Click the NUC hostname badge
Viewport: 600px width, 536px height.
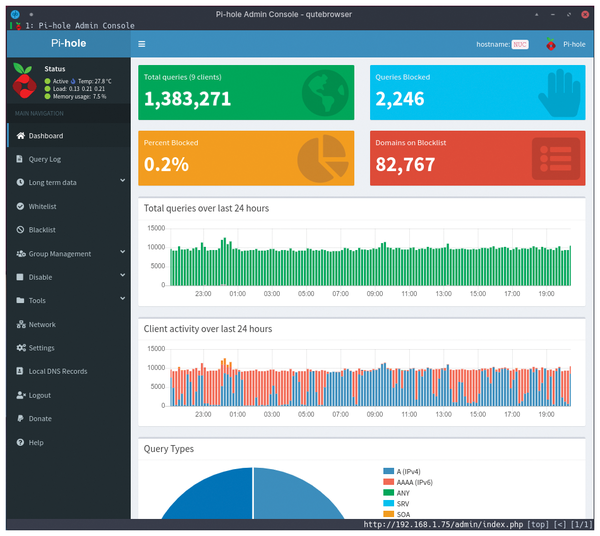coord(520,44)
